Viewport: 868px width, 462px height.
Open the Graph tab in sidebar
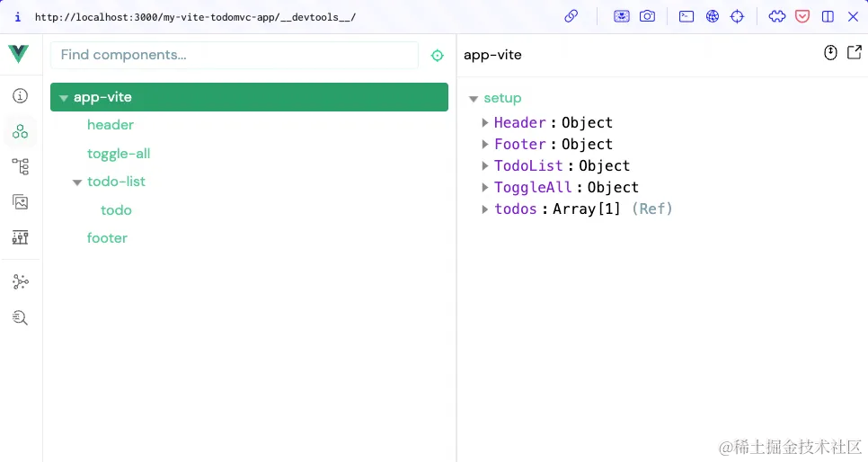click(20, 282)
